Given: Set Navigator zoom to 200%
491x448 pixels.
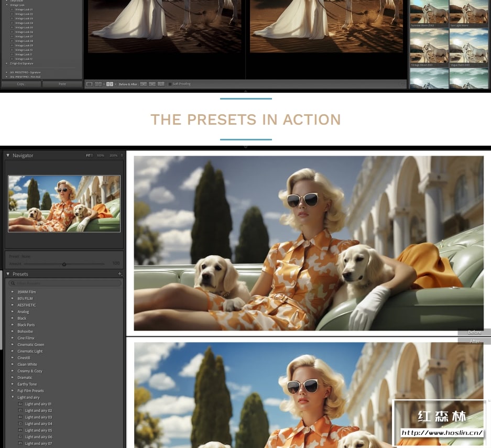Looking at the screenshot, I should click(113, 155).
